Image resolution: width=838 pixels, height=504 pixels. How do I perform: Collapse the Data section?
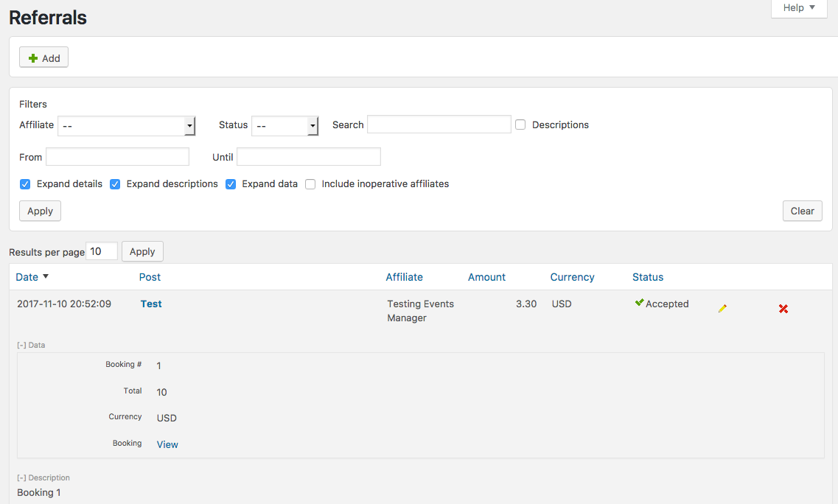(x=31, y=345)
